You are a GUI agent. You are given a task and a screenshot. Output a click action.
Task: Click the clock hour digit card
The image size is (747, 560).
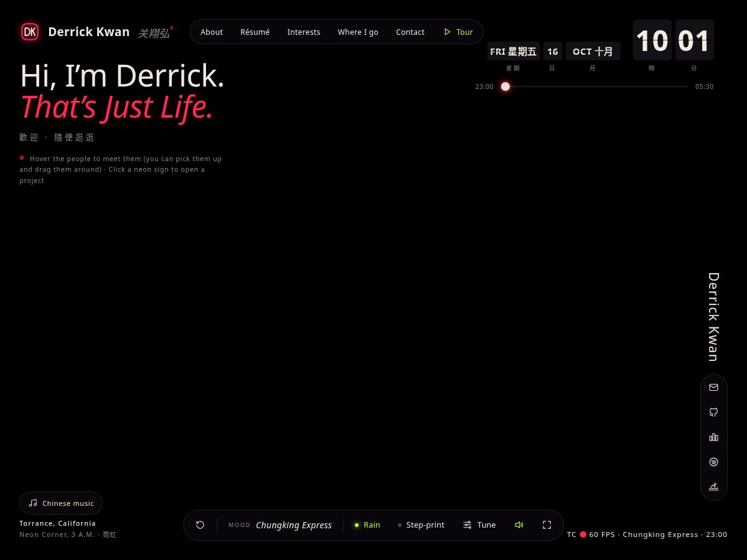652,40
